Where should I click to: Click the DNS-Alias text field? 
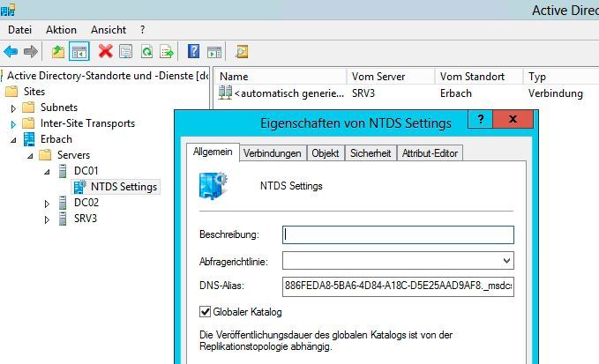click(398, 286)
